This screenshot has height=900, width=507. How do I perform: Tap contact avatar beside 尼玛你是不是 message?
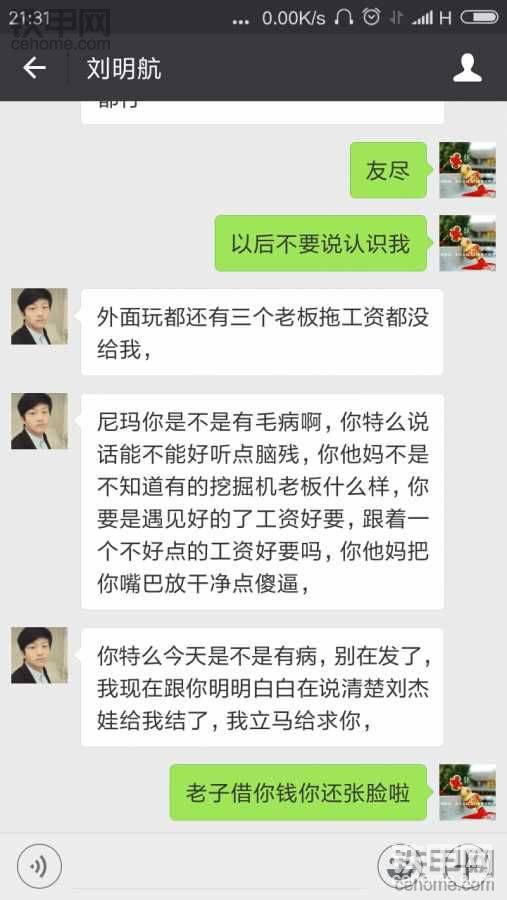[x=39, y=421]
